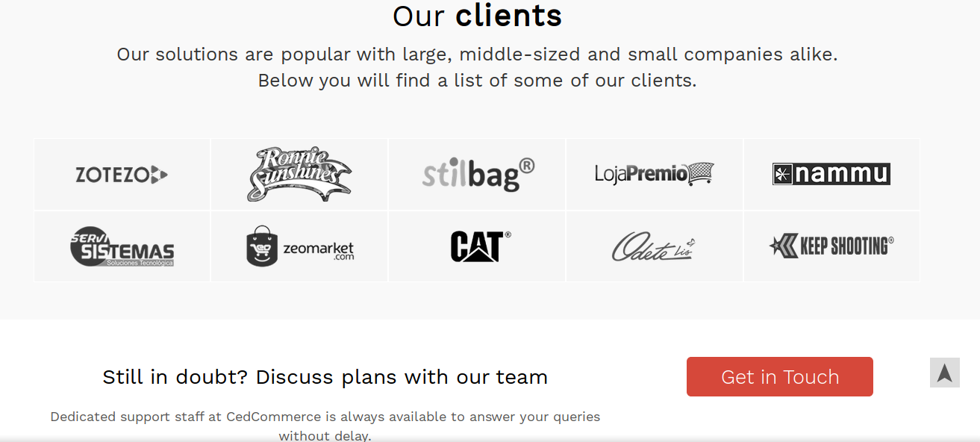Open the nammu client logo
Screen dimensions: 980x442
point(831,174)
